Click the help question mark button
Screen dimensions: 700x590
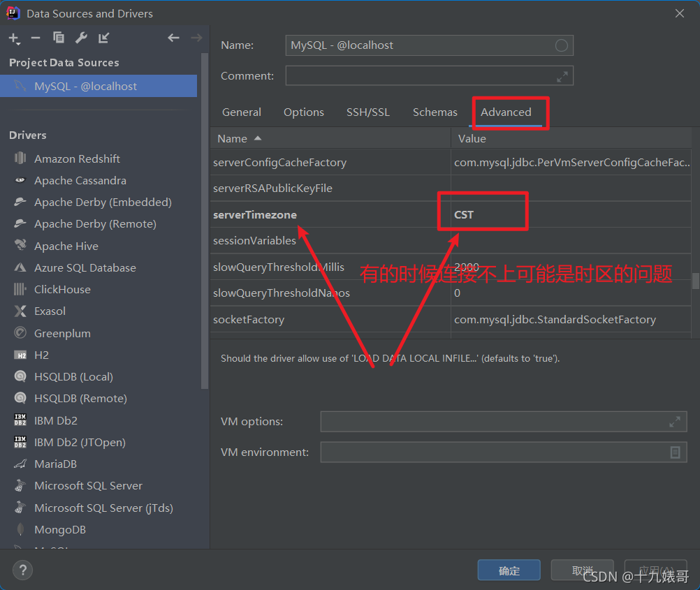(x=23, y=570)
